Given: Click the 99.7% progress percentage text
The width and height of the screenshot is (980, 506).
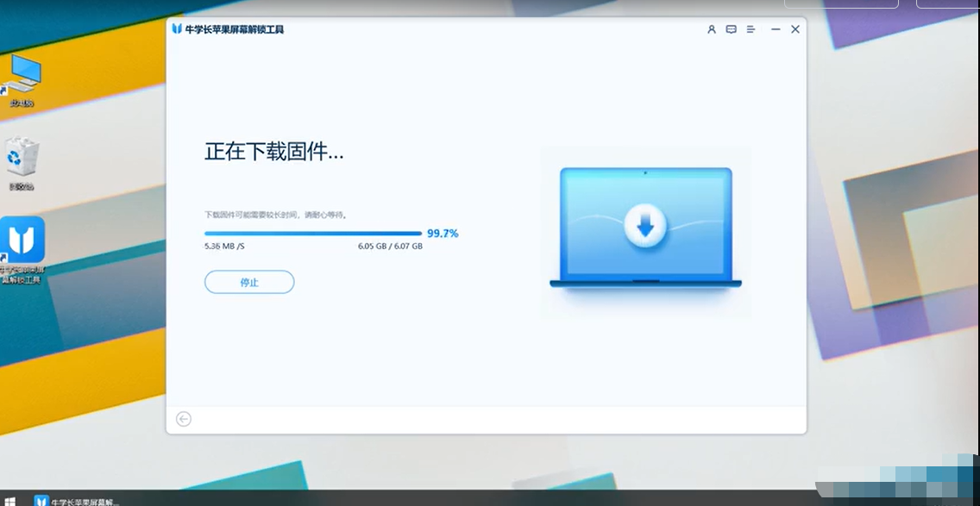Looking at the screenshot, I should click(443, 234).
